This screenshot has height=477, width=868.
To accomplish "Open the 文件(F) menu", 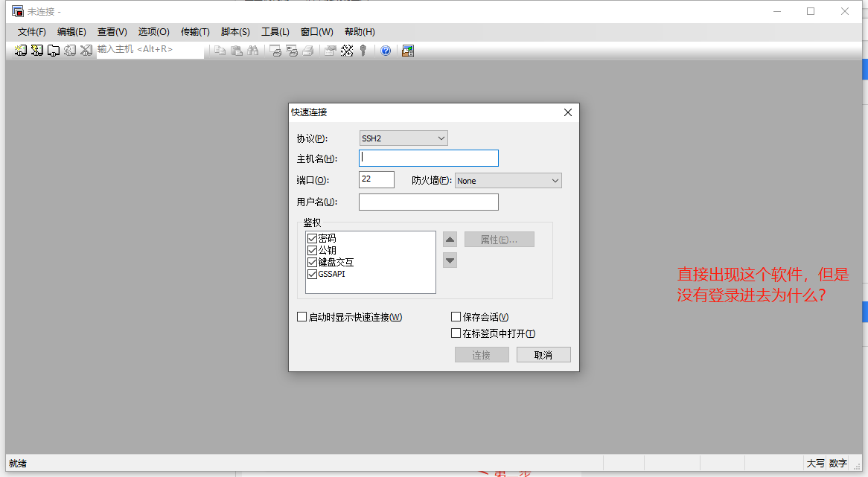I will (31, 32).
